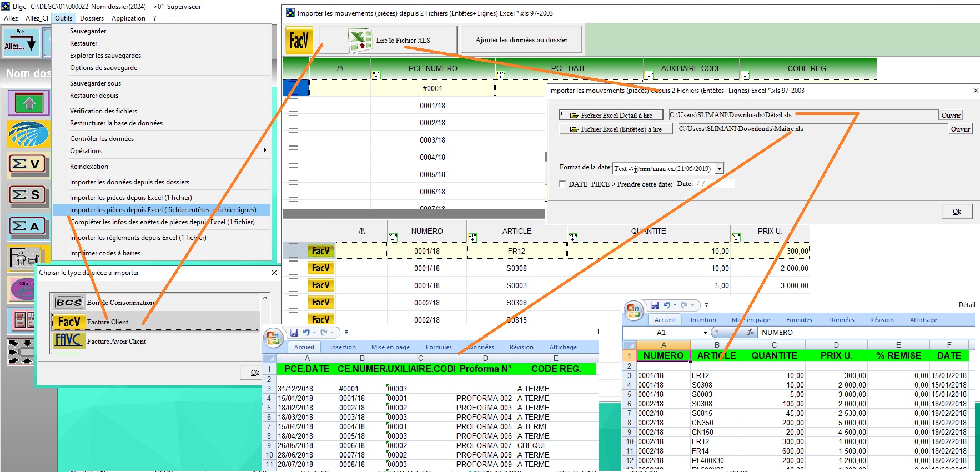Click the Date input field
The width and height of the screenshot is (980, 472).
pos(713,184)
